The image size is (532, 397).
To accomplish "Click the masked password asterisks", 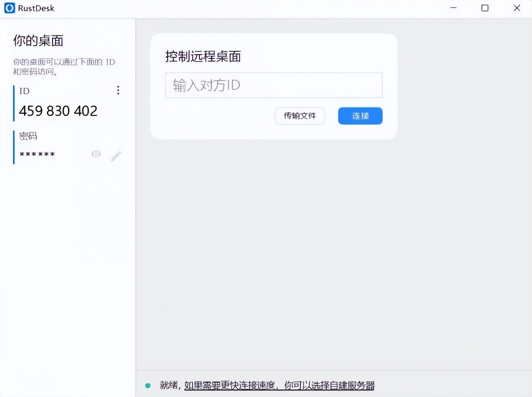I will coord(37,154).
